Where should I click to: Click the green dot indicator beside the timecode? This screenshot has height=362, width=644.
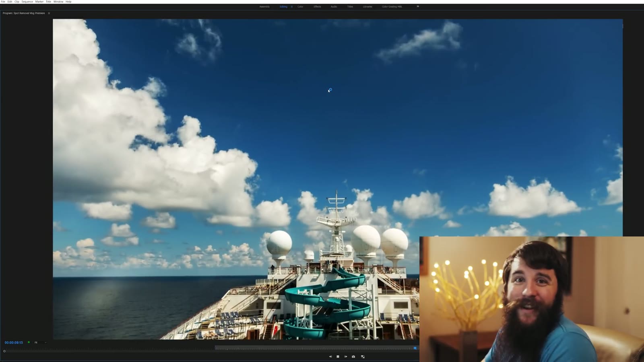click(29, 342)
